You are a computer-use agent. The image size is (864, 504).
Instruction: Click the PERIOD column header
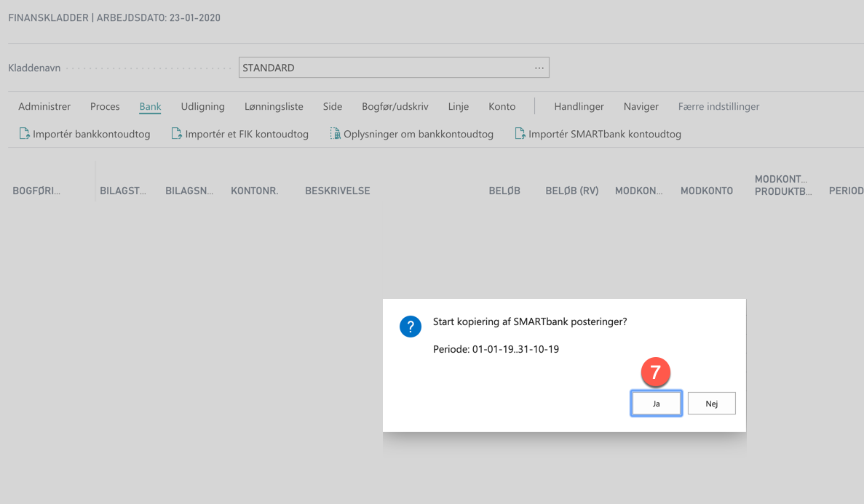click(x=846, y=191)
